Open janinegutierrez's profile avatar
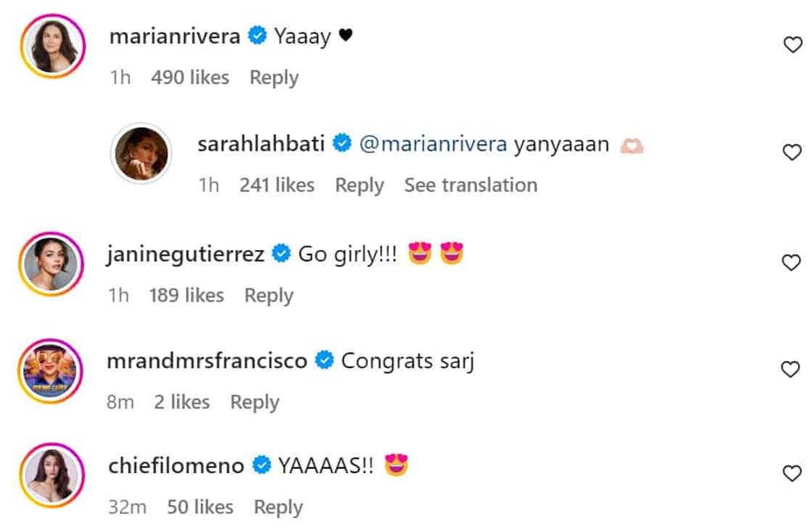Image resolution: width=812 pixels, height=529 pixels. [51, 264]
